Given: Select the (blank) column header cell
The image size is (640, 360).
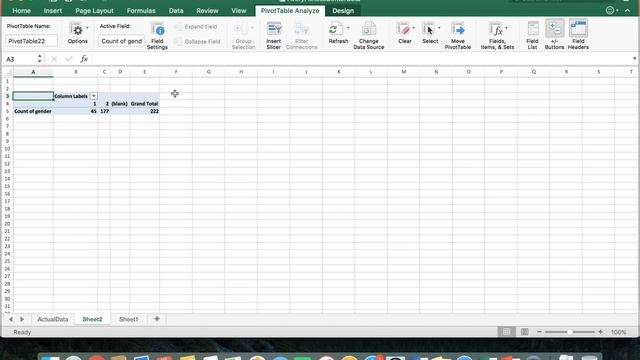Looking at the screenshot, I should point(120,104).
